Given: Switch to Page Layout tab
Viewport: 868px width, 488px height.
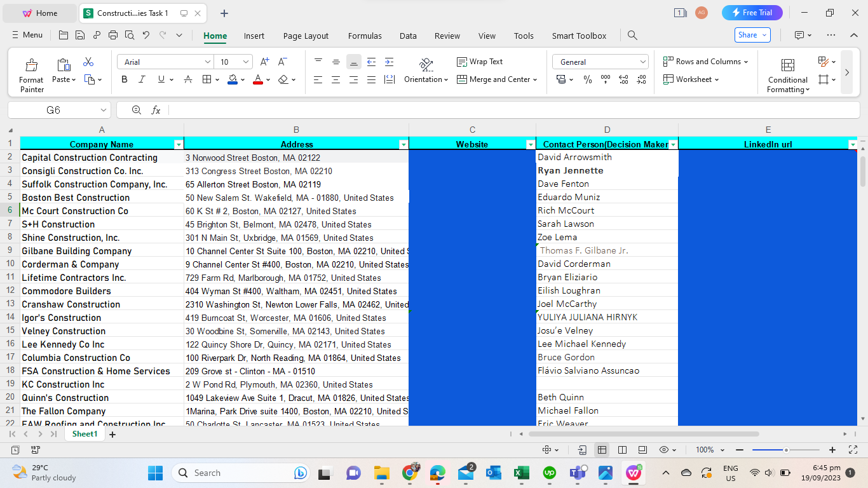Looking at the screenshot, I should click(306, 36).
